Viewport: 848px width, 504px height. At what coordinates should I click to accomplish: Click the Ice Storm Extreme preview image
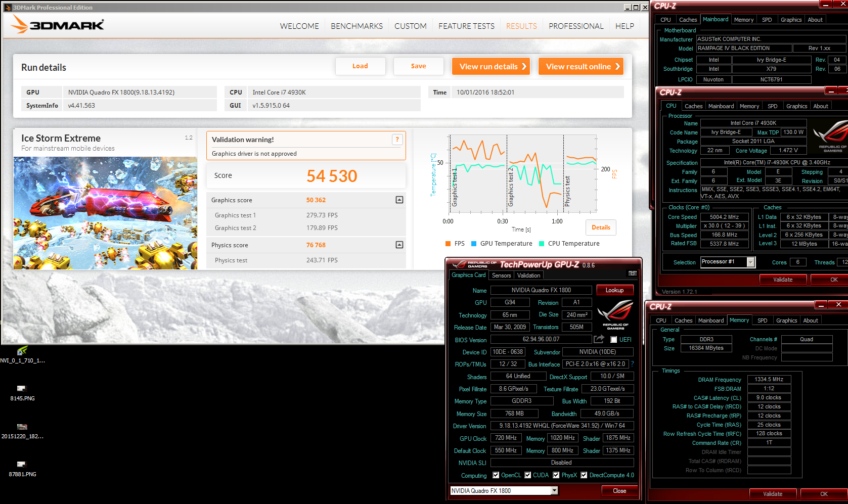coord(105,213)
